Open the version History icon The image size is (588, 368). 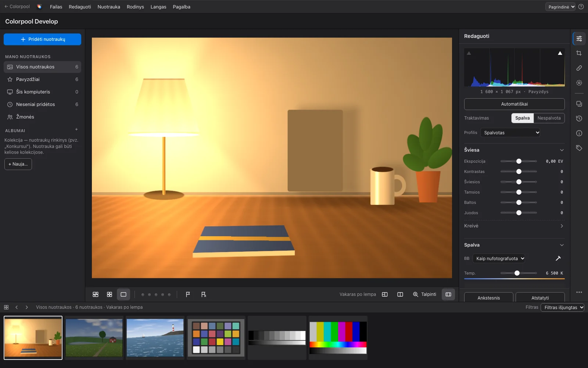(579, 118)
